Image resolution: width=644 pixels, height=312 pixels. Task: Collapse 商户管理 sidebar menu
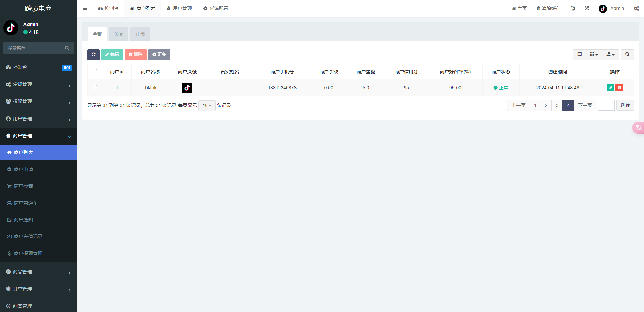click(39, 136)
